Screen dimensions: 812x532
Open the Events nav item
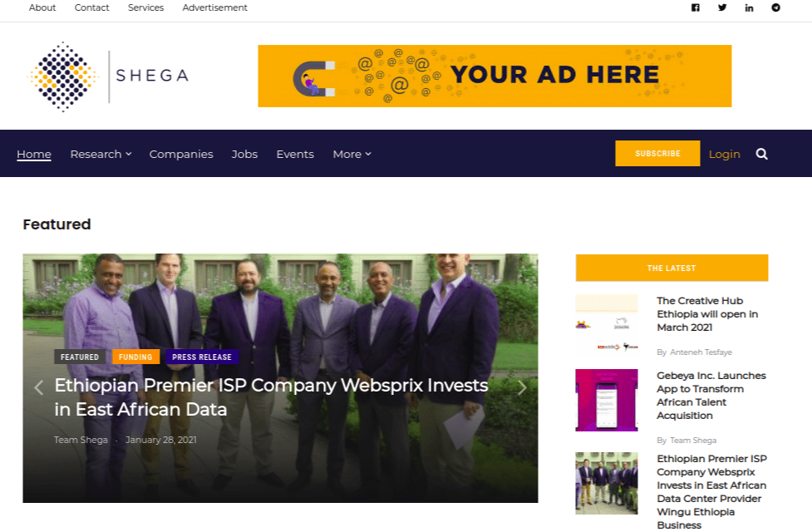[295, 154]
